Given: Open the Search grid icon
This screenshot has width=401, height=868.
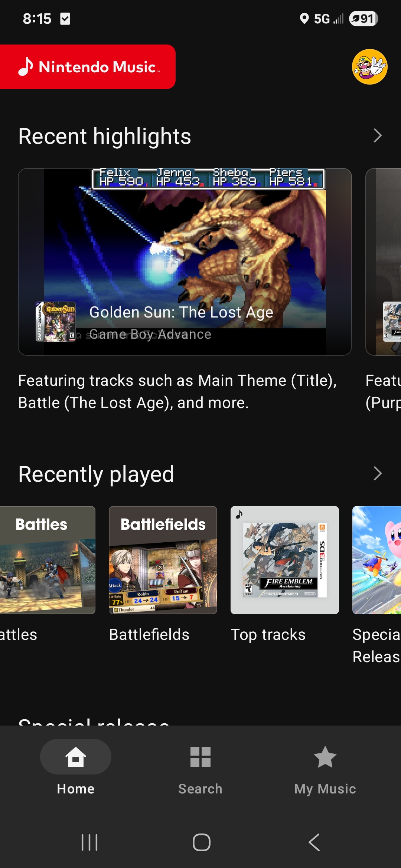Looking at the screenshot, I should [200, 756].
